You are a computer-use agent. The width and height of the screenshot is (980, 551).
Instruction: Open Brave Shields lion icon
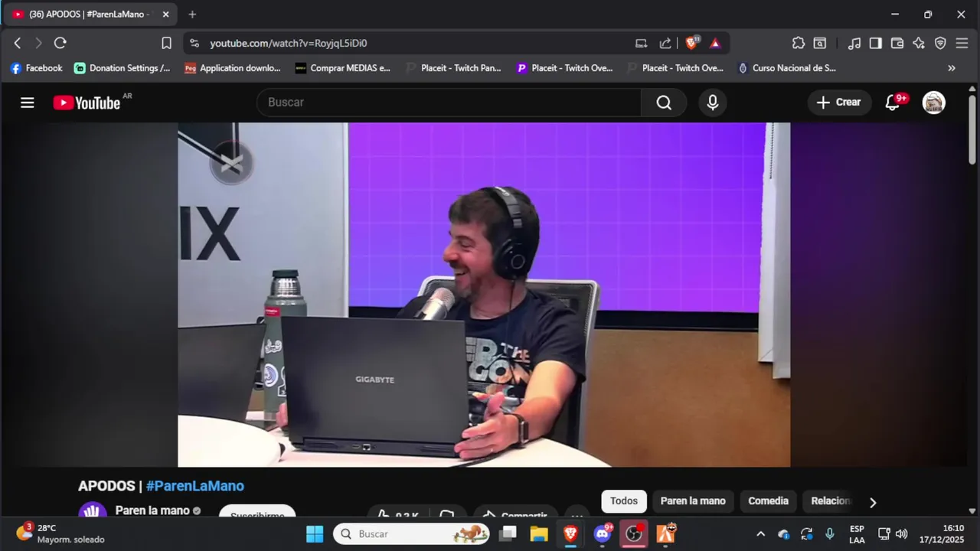691,44
